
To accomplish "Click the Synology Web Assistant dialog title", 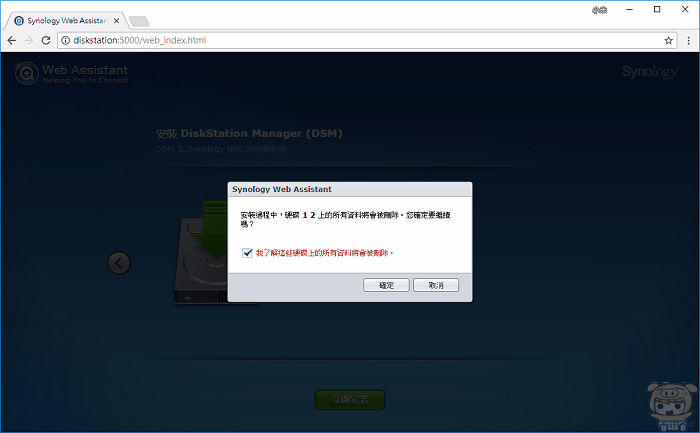I will point(282,189).
